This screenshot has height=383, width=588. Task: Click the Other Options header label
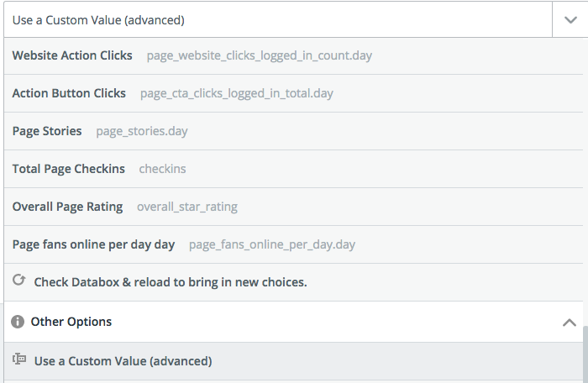point(71,322)
